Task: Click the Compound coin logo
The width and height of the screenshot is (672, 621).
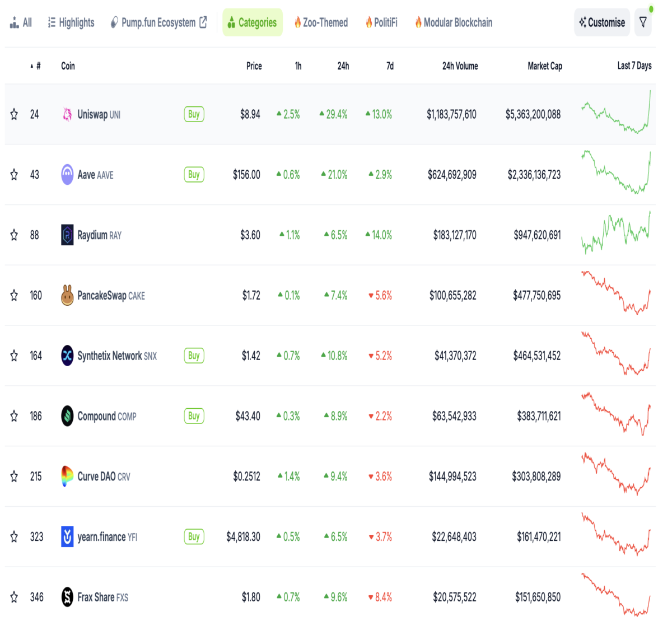Action: coord(67,416)
